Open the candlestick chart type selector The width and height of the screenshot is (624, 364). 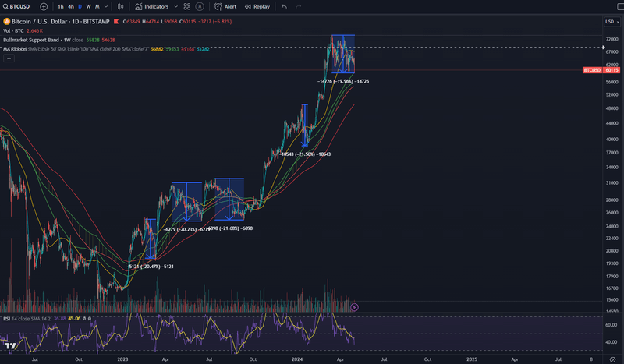(121, 6)
